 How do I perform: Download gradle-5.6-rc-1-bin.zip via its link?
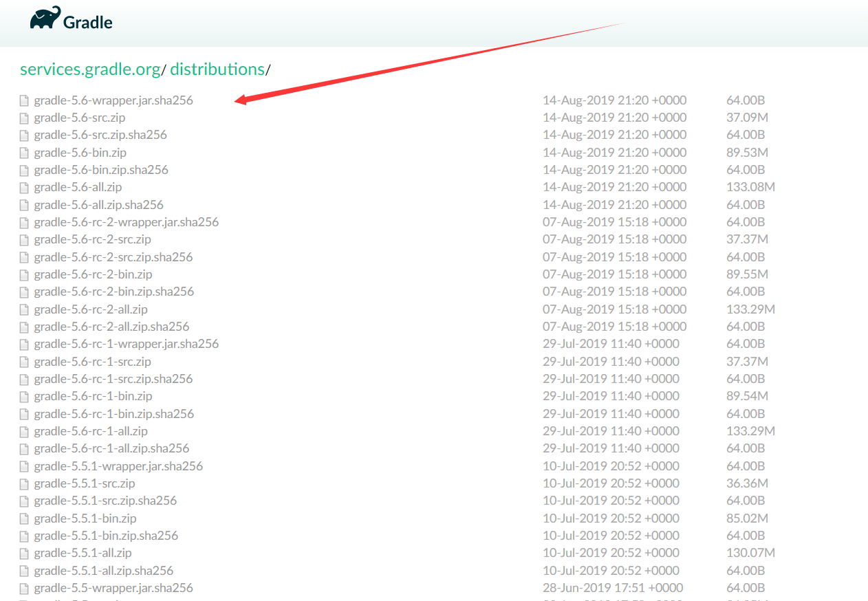pos(94,396)
